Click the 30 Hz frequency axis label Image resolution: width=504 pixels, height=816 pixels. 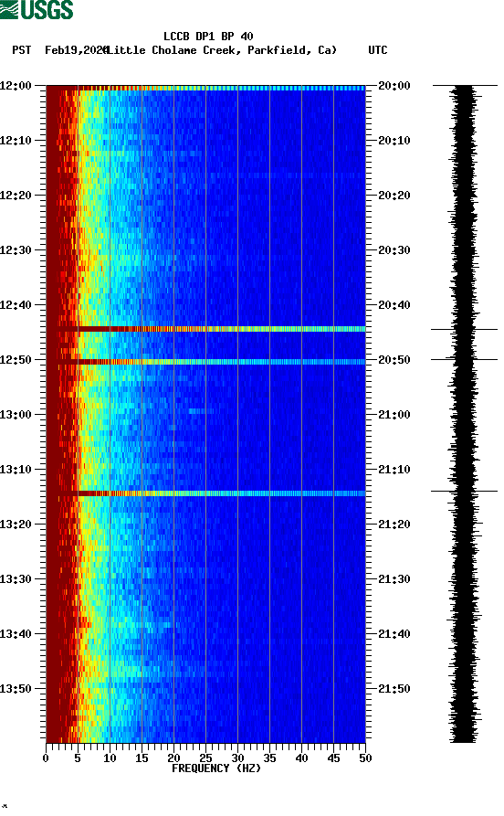[x=237, y=758]
